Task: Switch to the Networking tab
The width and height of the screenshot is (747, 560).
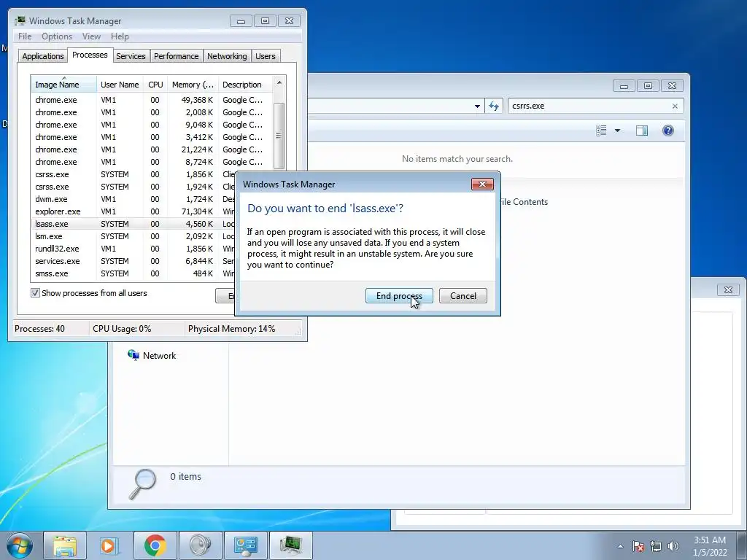Action: point(227,56)
